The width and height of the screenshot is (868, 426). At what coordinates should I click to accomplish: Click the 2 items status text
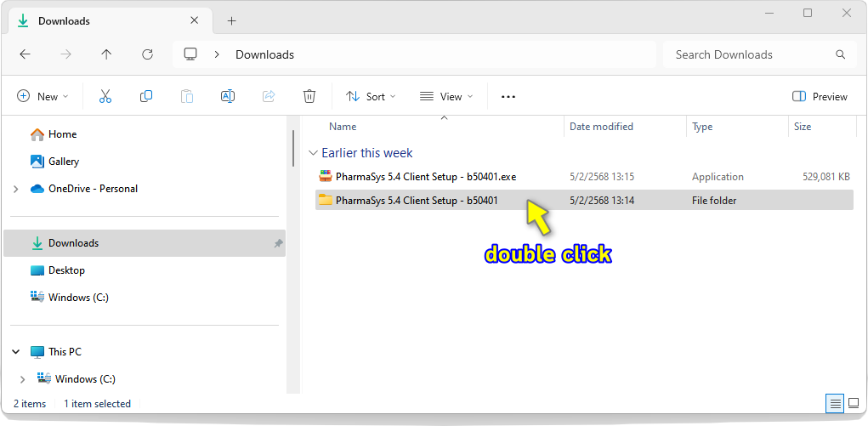30,404
